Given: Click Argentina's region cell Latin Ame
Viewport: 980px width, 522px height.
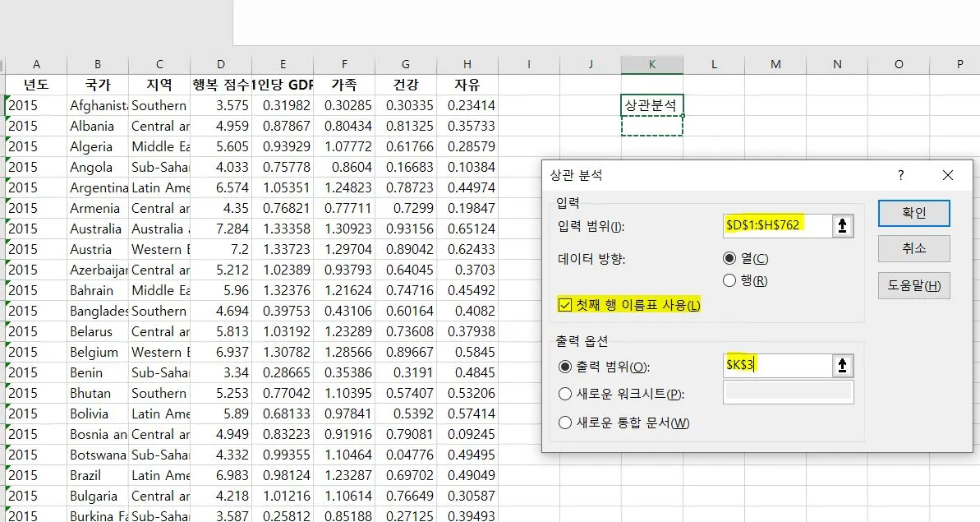Looking at the screenshot, I should point(159,187).
